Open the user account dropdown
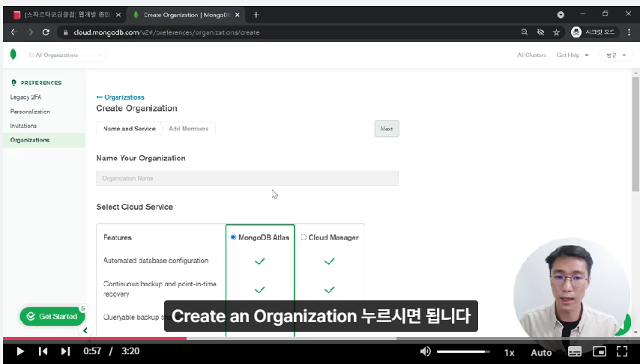640x364 pixels. coord(615,55)
